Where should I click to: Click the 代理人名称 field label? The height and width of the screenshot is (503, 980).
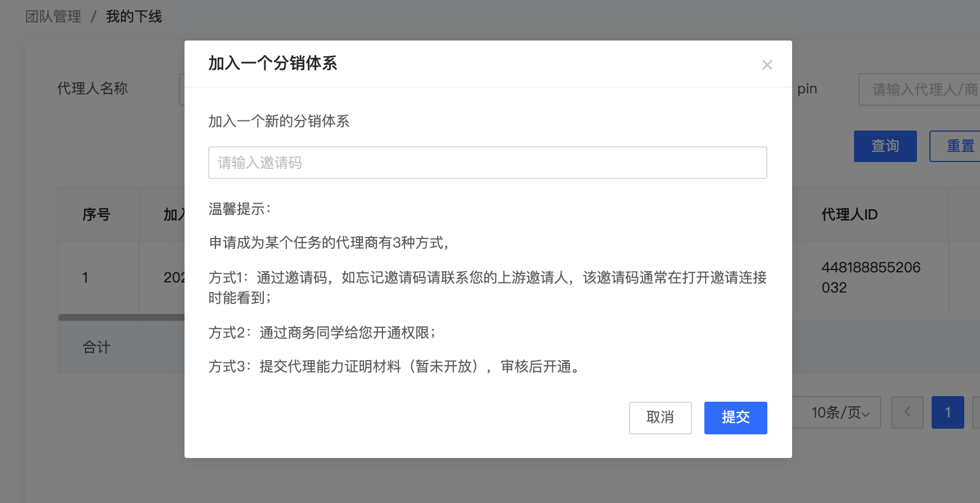click(92, 89)
